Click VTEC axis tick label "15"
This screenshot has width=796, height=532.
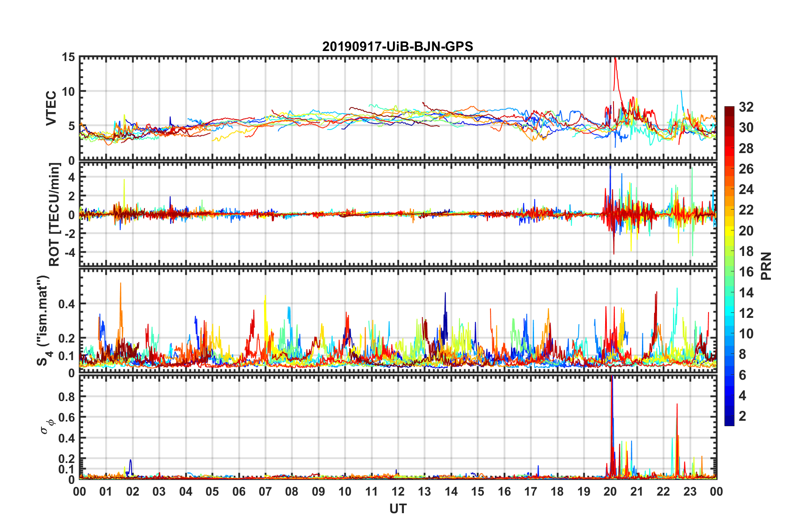click(68, 57)
